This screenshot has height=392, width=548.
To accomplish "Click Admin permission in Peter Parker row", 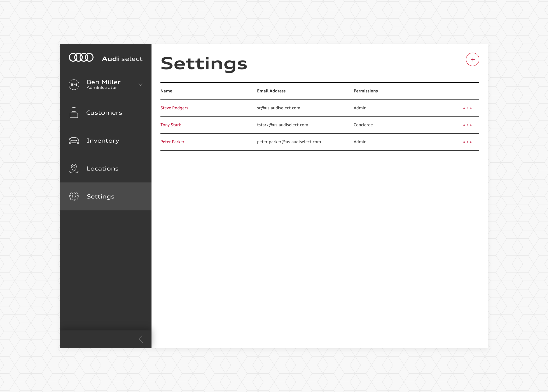I will point(360,142).
